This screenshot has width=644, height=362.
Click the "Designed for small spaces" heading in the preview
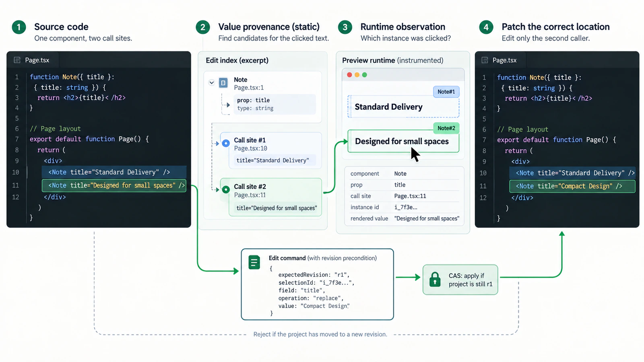[402, 141]
